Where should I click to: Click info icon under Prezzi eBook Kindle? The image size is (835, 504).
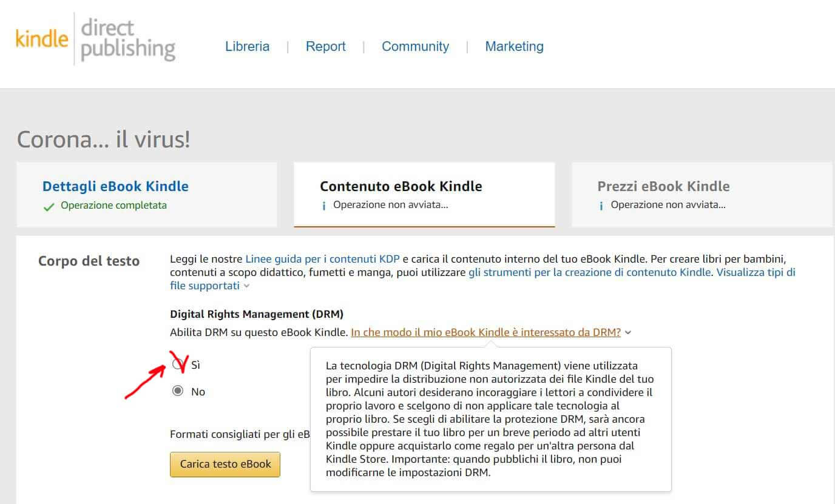[x=601, y=206]
